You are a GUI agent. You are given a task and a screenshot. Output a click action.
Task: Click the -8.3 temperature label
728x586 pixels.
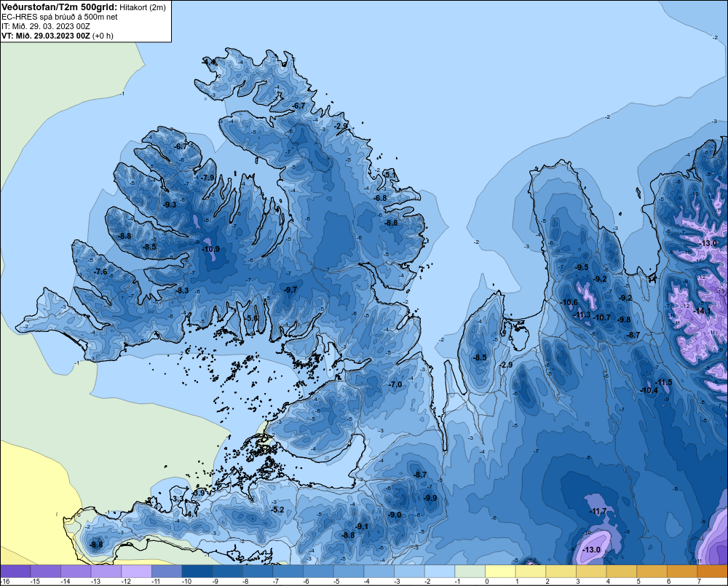tap(181, 290)
